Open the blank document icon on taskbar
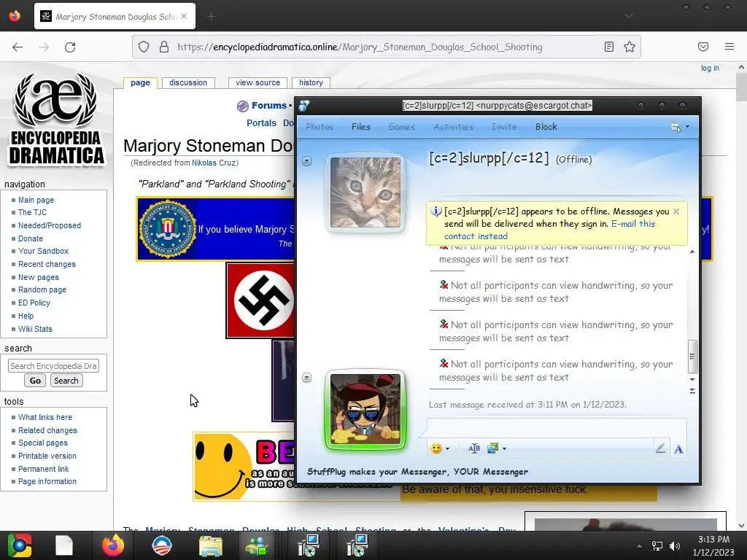Screen dimensions: 747x560 click(x=64, y=545)
